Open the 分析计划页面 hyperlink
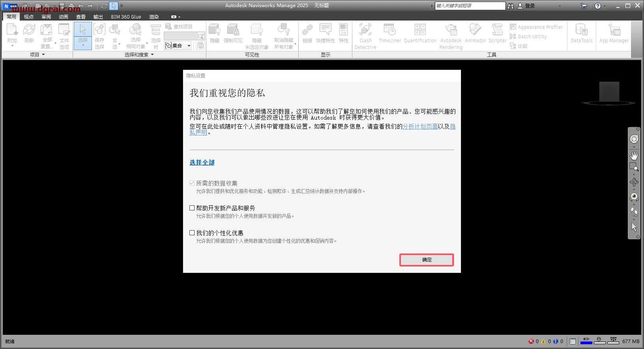The image size is (644, 349). [420, 126]
